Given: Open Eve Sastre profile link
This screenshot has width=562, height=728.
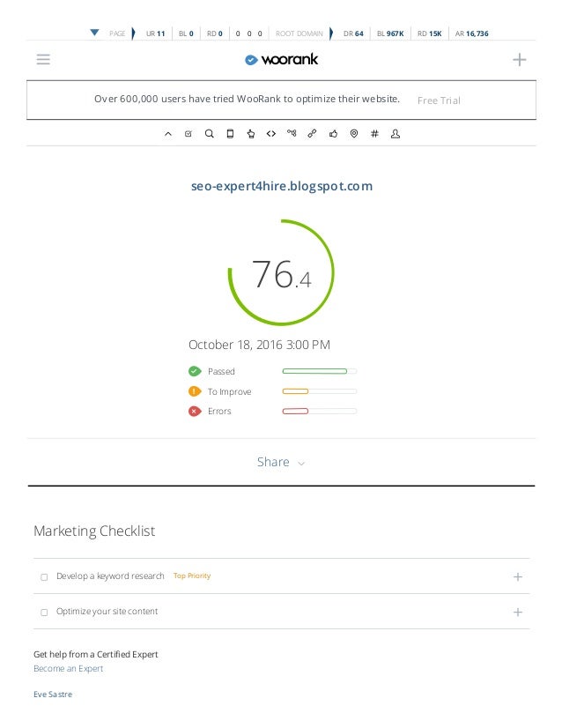Looking at the screenshot, I should click(x=53, y=695).
